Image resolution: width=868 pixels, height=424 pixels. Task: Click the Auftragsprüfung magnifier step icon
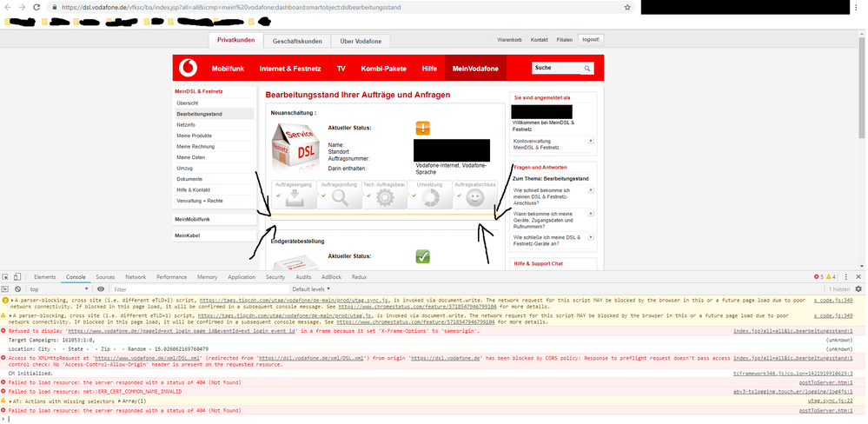(340, 197)
